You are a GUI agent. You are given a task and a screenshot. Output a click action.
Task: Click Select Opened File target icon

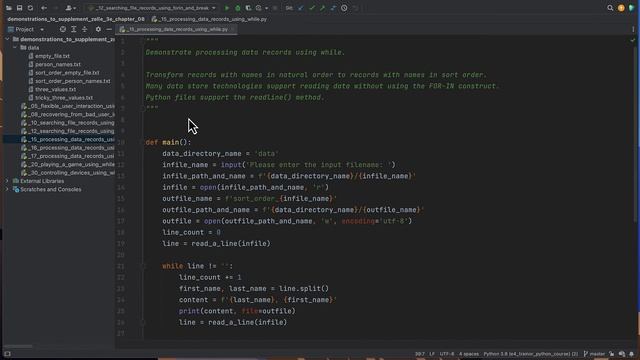pyautogui.click(x=62, y=29)
